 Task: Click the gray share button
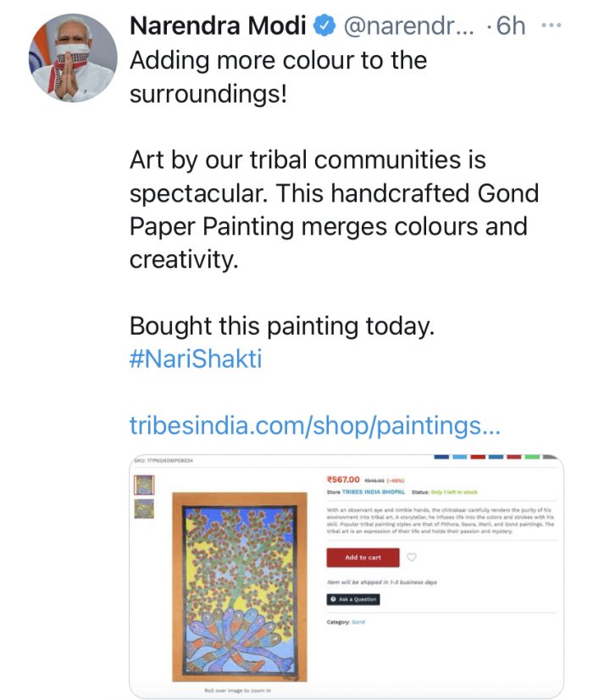click(x=551, y=457)
